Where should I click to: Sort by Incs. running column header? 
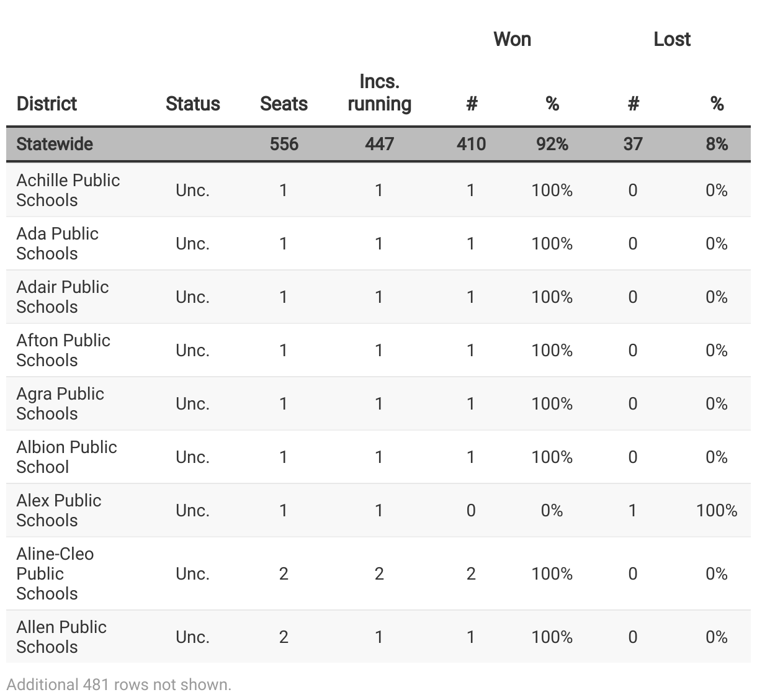click(379, 92)
